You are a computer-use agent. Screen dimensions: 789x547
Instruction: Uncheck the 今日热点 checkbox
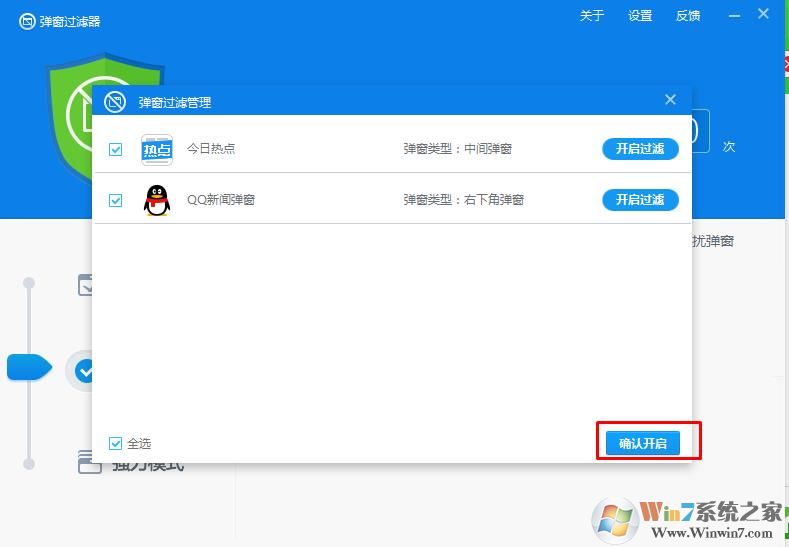(x=115, y=149)
